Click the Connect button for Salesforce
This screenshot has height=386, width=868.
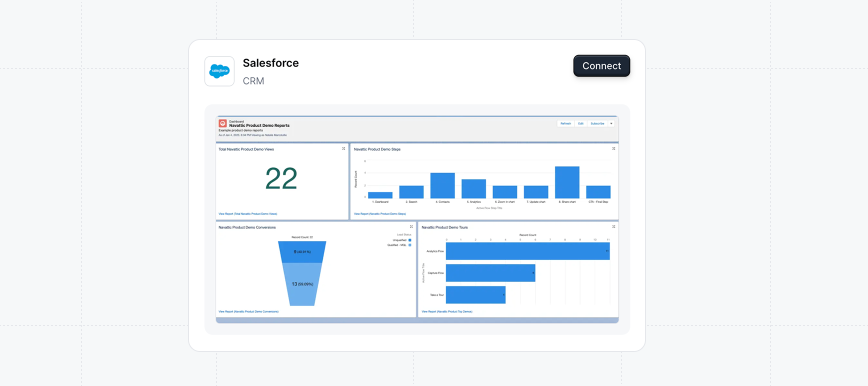coord(601,66)
